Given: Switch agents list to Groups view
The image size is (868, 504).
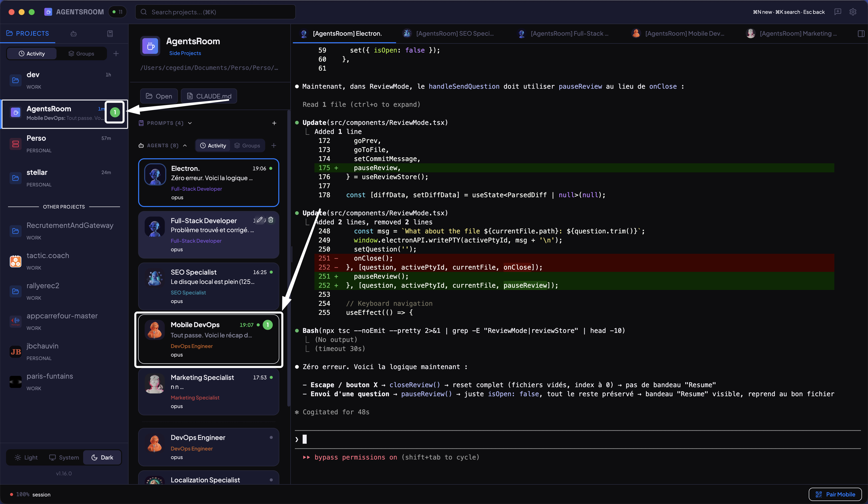Looking at the screenshot, I should (x=247, y=145).
